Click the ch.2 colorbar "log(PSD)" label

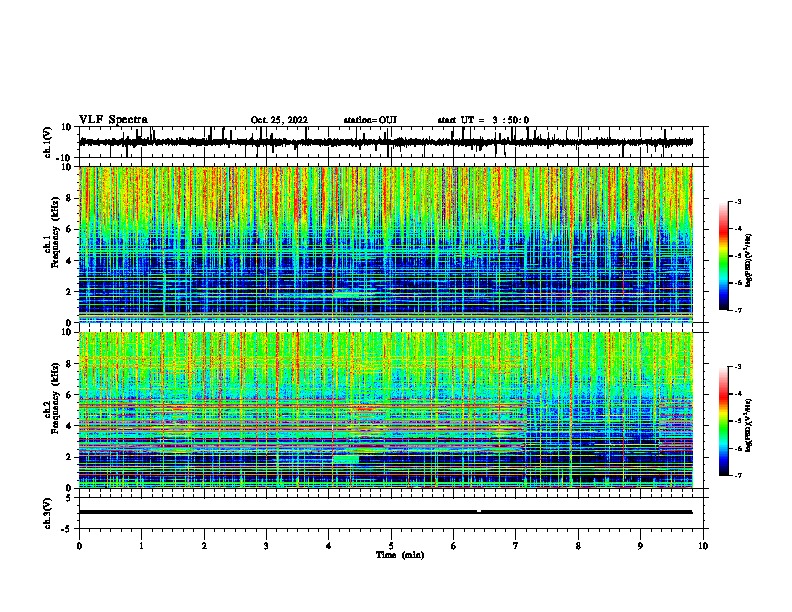pyautogui.click(x=748, y=425)
